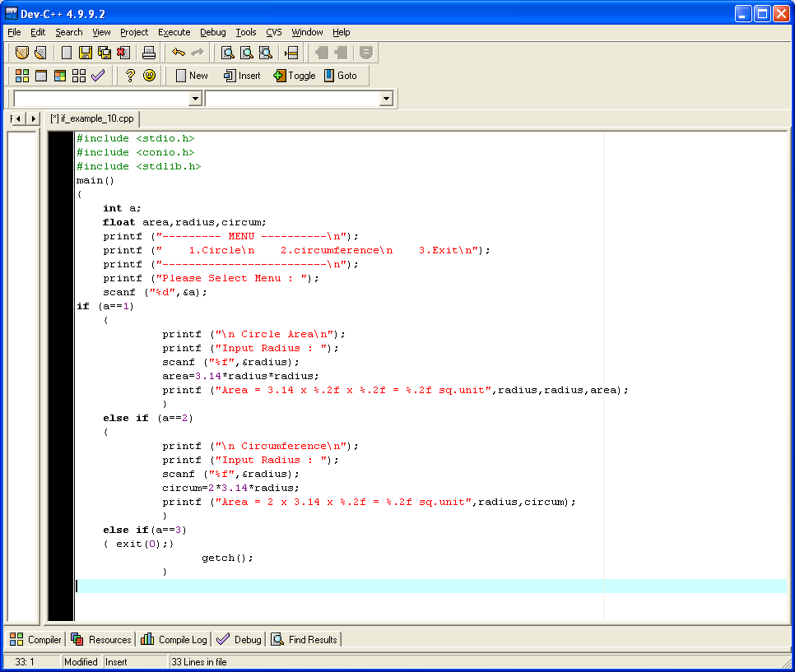The width and height of the screenshot is (795, 672).
Task: Select the if_example_10.cpp editor tab
Action: point(92,118)
